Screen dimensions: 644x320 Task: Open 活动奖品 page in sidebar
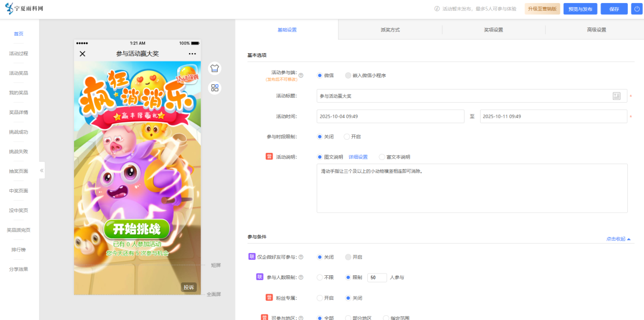click(x=18, y=73)
